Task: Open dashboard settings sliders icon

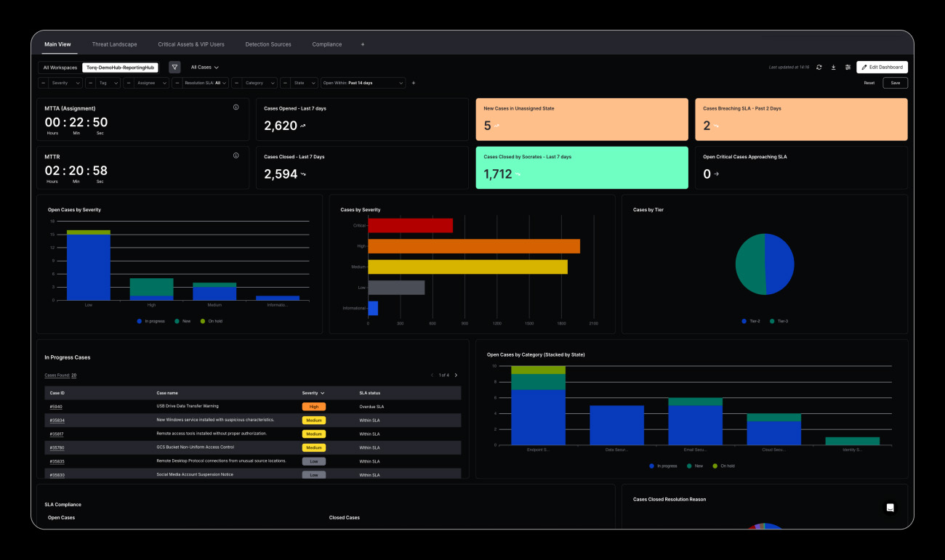Action: click(x=848, y=67)
